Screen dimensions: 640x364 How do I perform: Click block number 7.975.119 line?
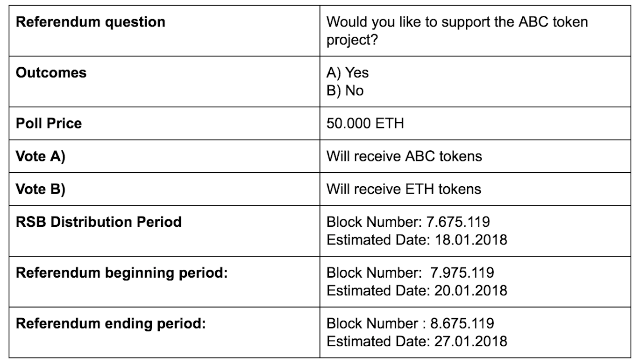coord(410,273)
